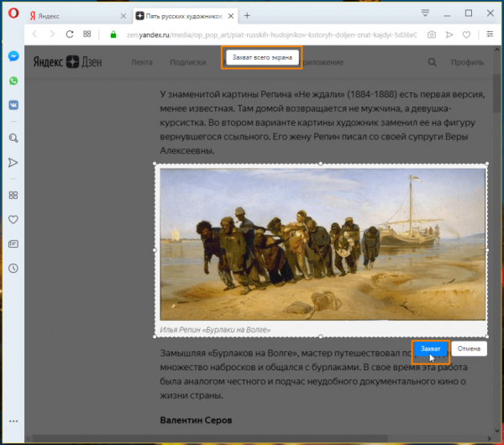Open Messenger in the sidebar
The width and height of the screenshot is (504, 445).
[x=13, y=56]
